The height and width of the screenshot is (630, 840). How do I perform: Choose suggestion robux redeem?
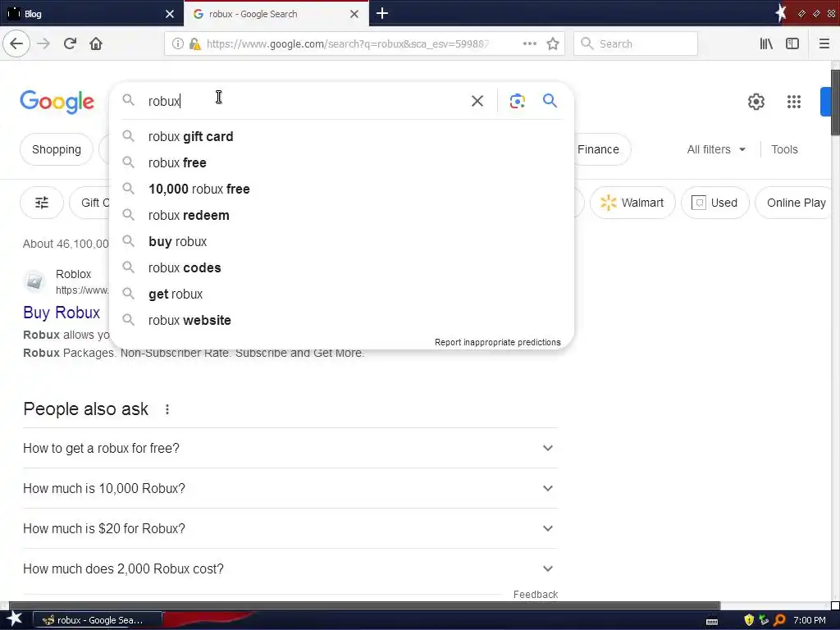tap(341, 216)
